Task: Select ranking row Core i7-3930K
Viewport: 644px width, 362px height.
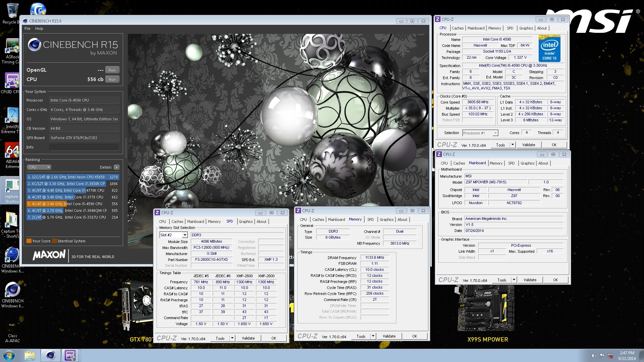Action: click(73, 184)
